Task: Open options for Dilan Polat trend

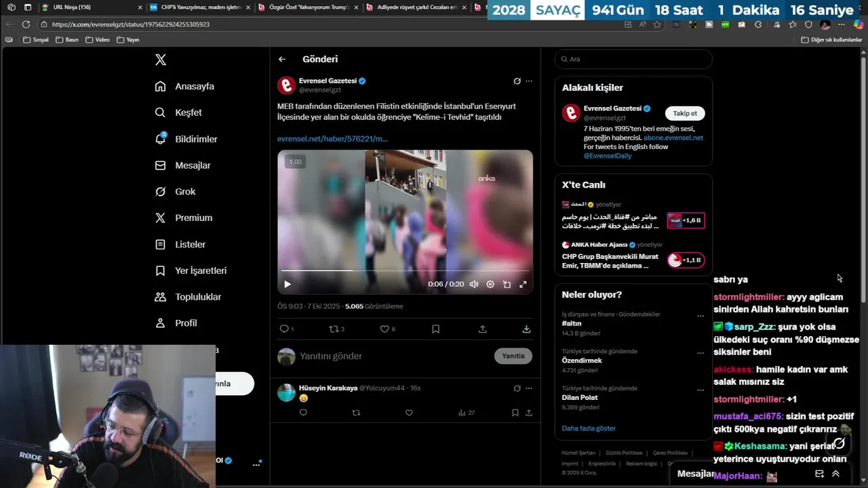Action: 701,390
